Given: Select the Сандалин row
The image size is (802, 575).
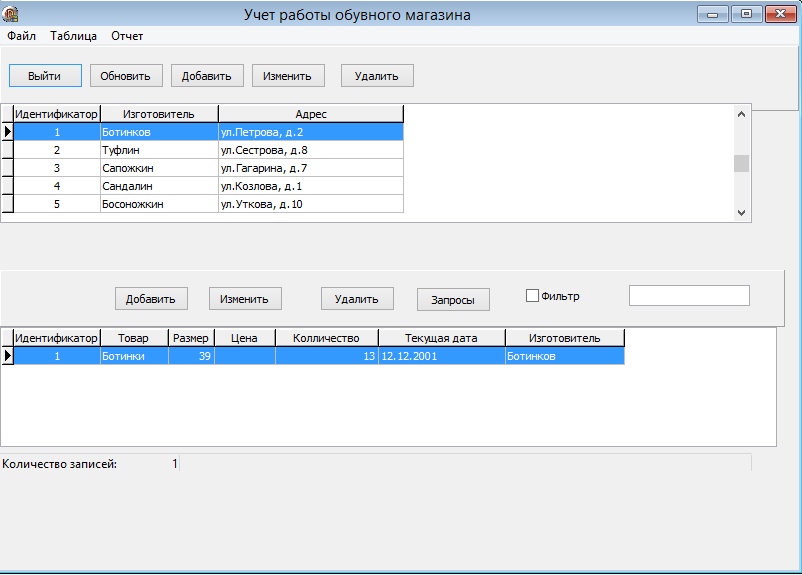Looking at the screenshot, I should click(x=208, y=186).
